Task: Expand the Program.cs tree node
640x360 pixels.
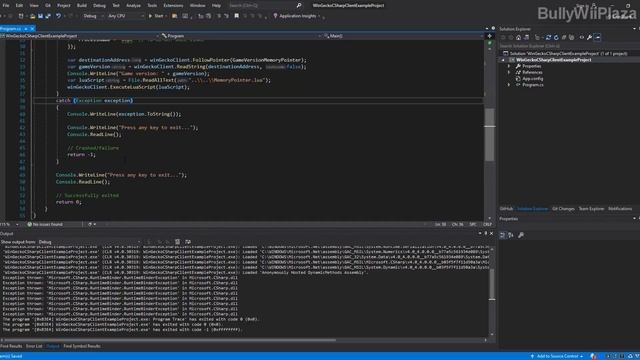Action: pos(509,85)
